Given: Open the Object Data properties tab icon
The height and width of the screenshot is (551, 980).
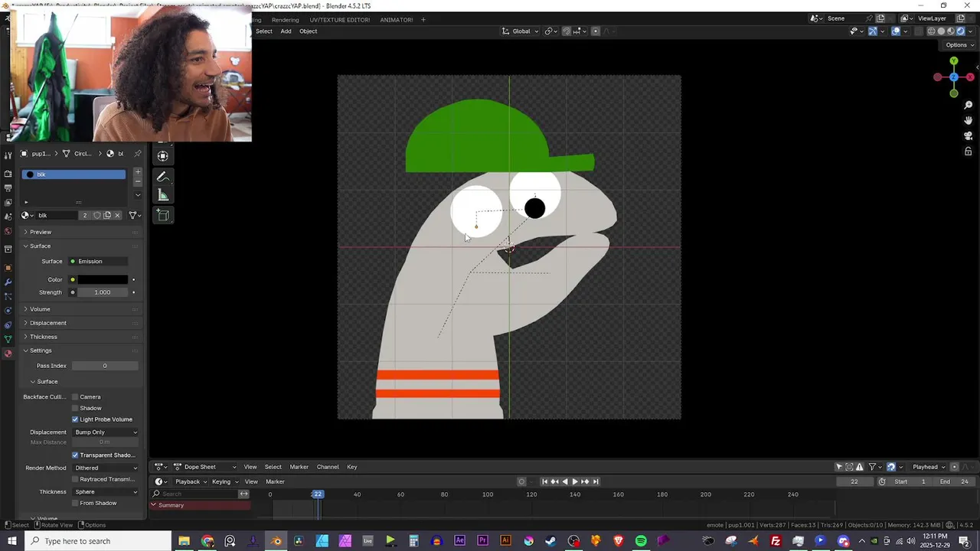Looking at the screenshot, I should tap(8, 339).
